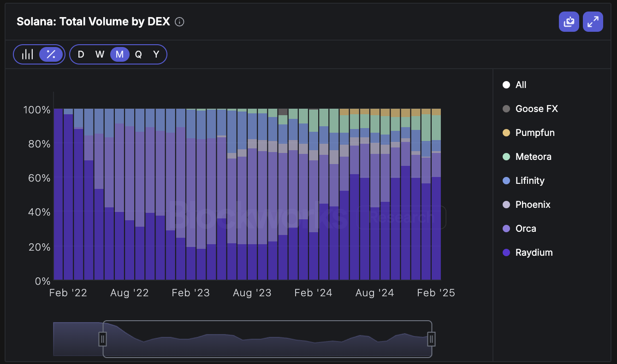The width and height of the screenshot is (617, 364).
Task: Expand chart to fullscreen view
Action: coord(593,22)
